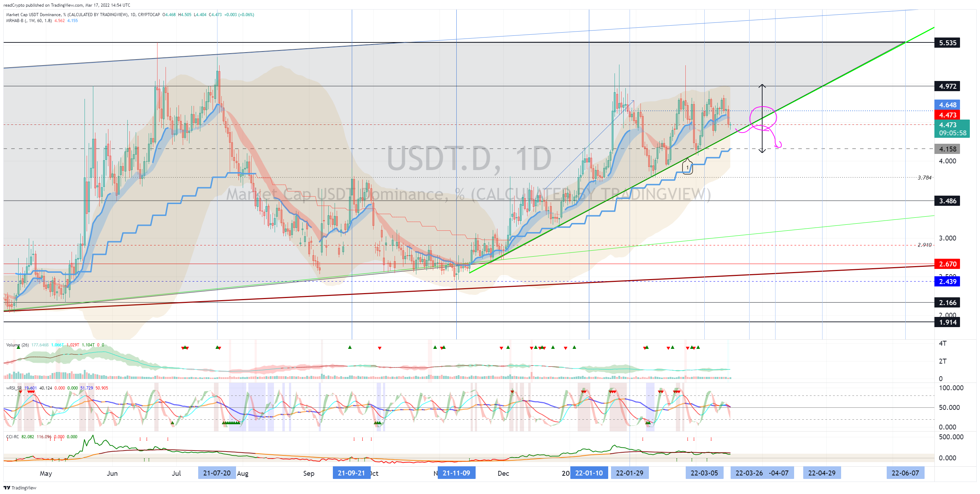
Task: Click the 2.910 dashed line value
Action: (925, 245)
